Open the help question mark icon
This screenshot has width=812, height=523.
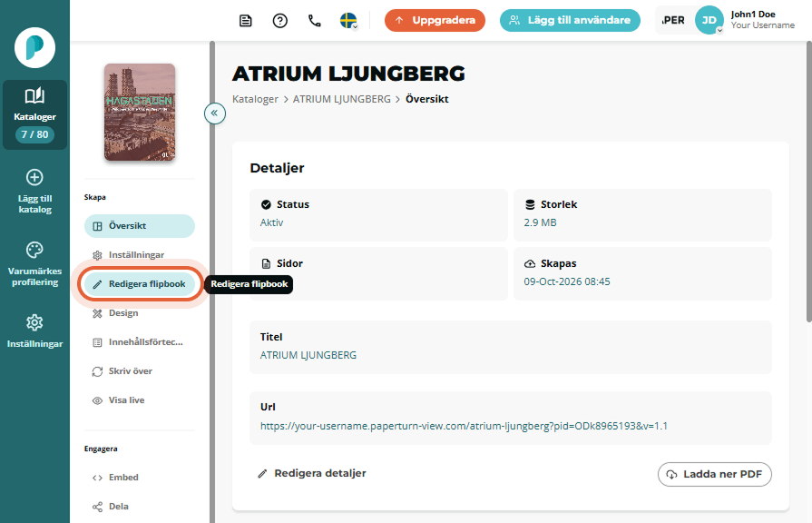click(280, 21)
